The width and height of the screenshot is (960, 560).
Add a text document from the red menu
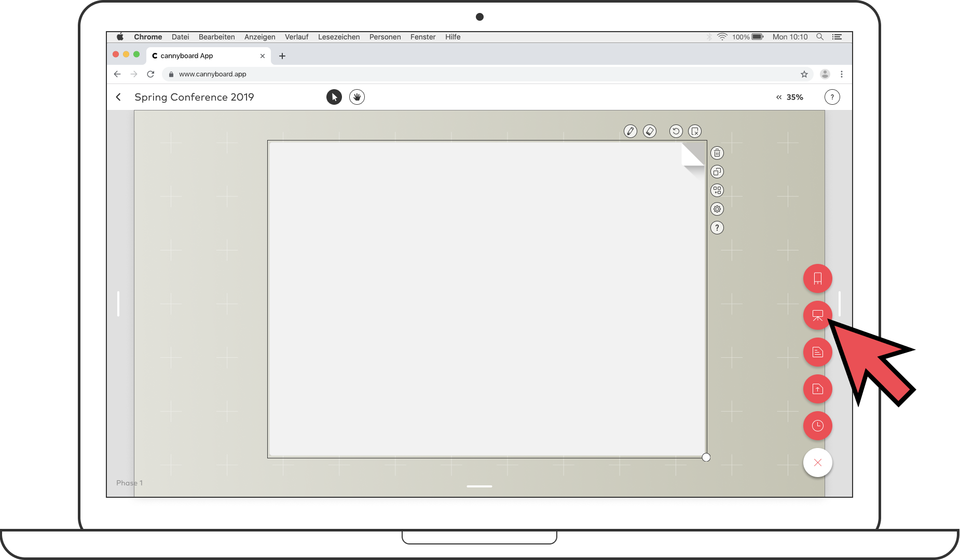click(818, 352)
